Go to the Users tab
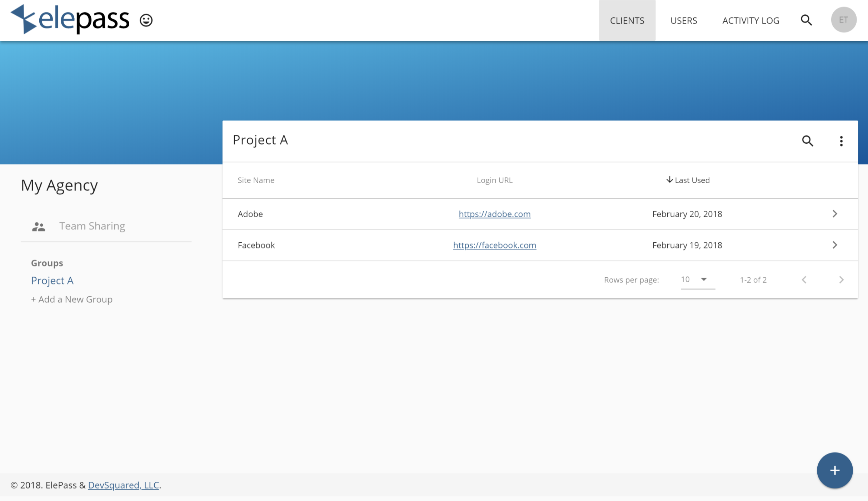Viewport: 868px width, 501px height. point(683,20)
